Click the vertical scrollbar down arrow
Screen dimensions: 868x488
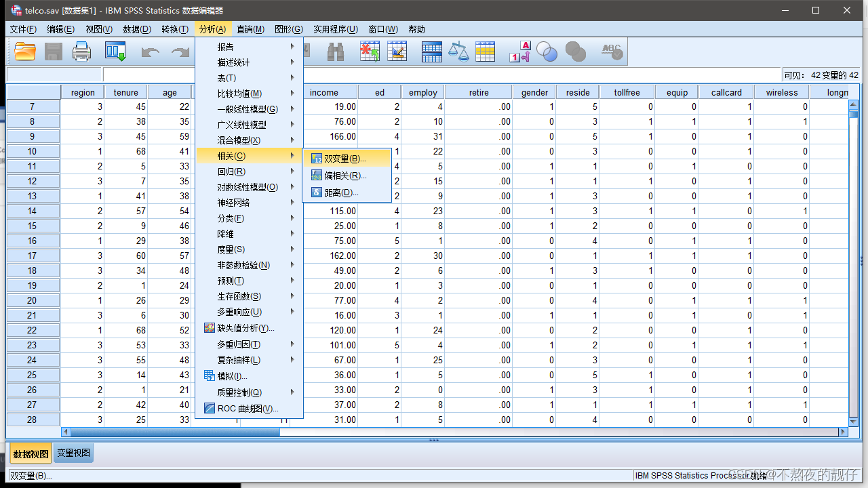853,421
